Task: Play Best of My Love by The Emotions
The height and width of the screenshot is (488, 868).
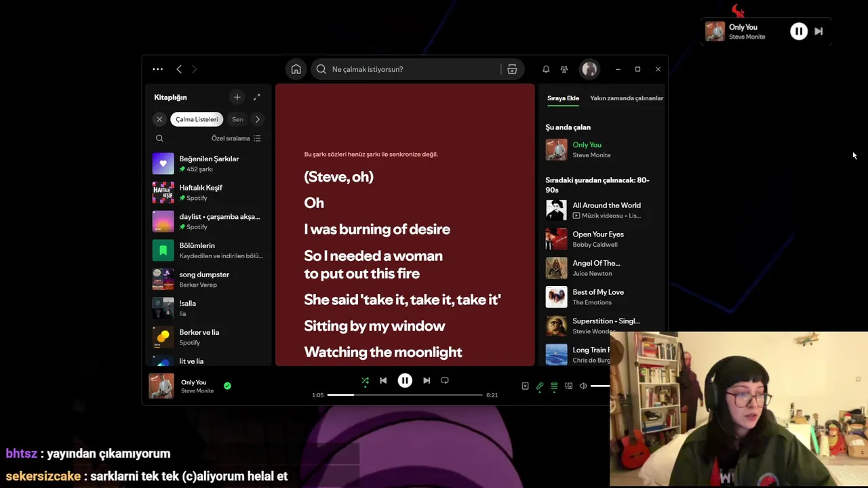Action: tap(602, 297)
